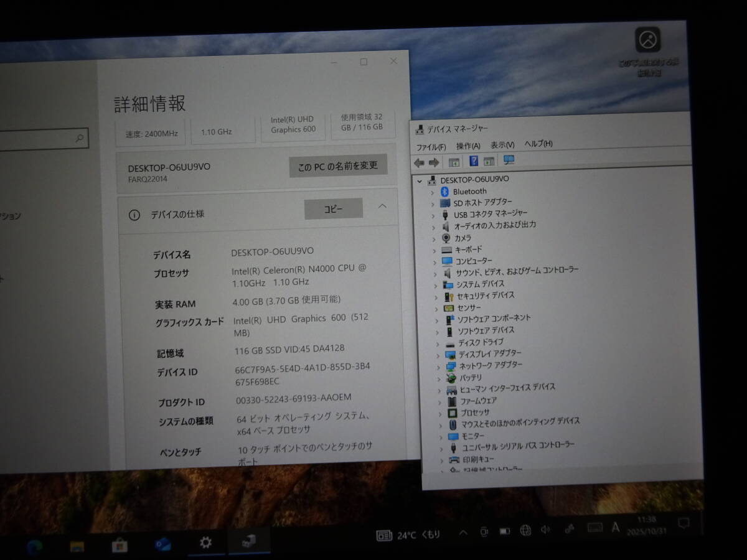Click the 印刷キュー printer icon
The width and height of the screenshot is (747, 560).
[x=454, y=460]
